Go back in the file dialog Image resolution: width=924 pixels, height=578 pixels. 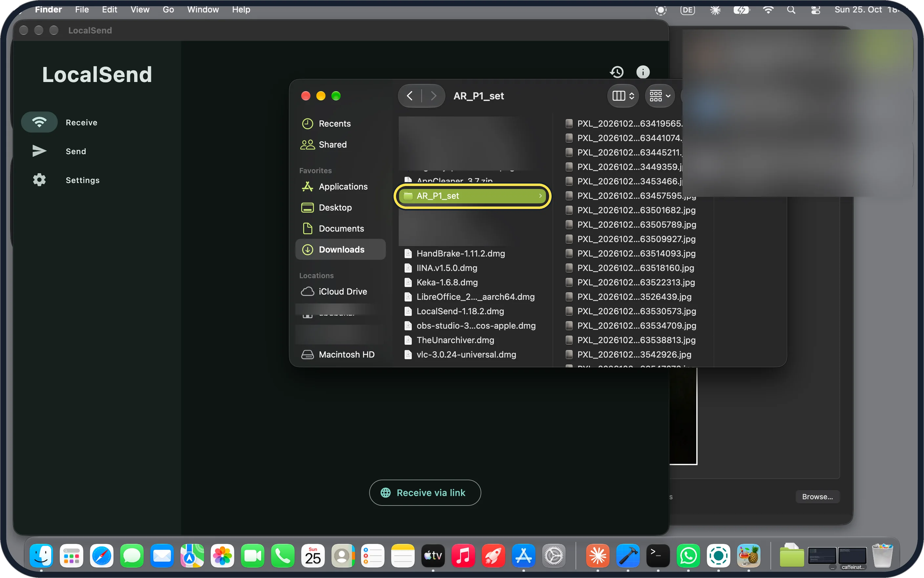(x=410, y=96)
